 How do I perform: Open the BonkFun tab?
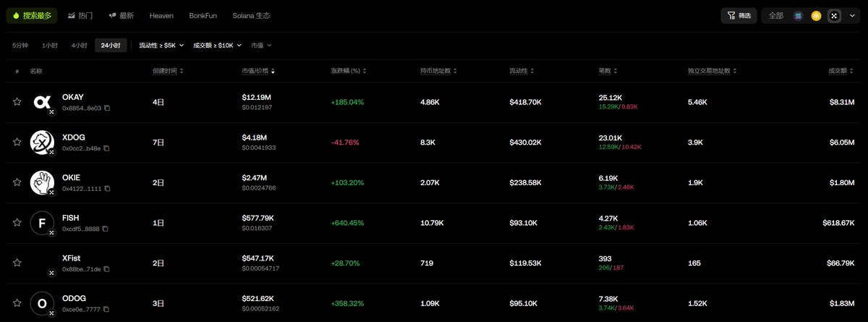click(203, 15)
